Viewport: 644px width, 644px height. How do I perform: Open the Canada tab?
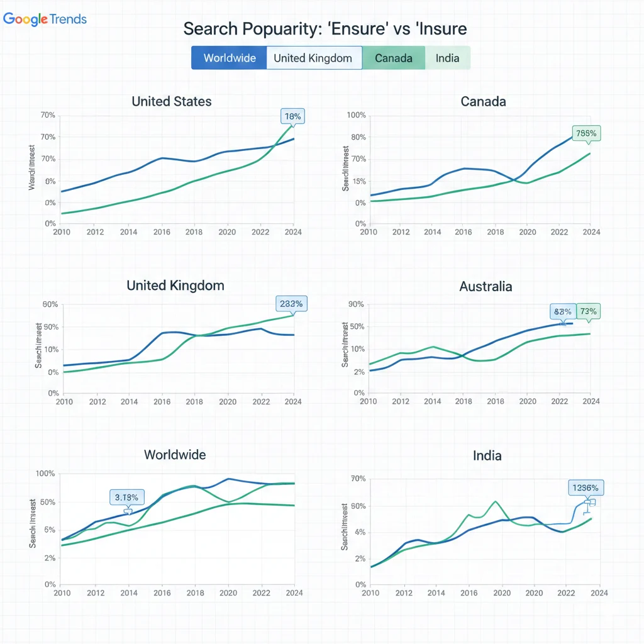(x=394, y=58)
